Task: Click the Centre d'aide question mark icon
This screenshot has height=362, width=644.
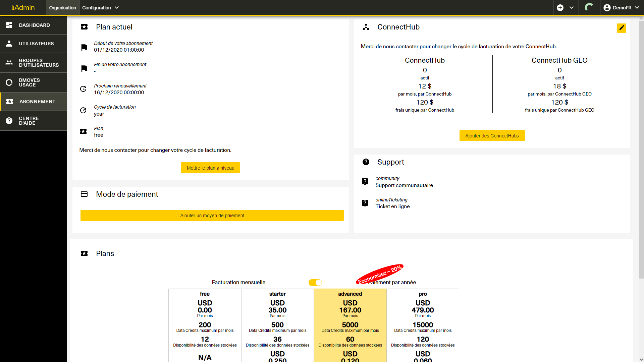Action: tap(9, 121)
